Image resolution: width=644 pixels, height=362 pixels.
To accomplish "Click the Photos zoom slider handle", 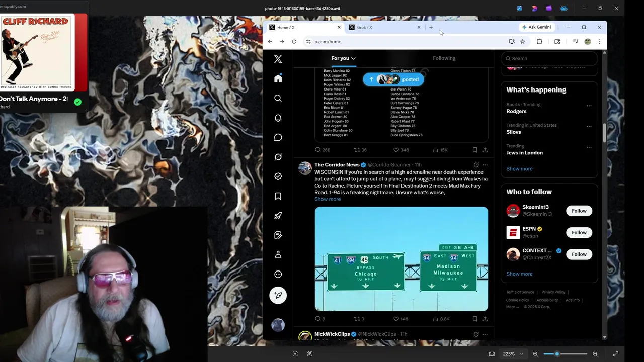I will (557, 354).
